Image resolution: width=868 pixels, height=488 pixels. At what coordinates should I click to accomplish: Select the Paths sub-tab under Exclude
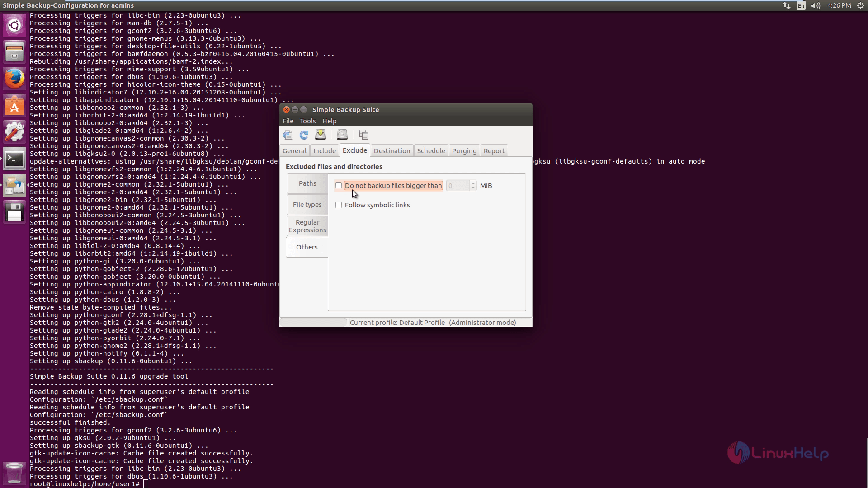[x=307, y=183]
